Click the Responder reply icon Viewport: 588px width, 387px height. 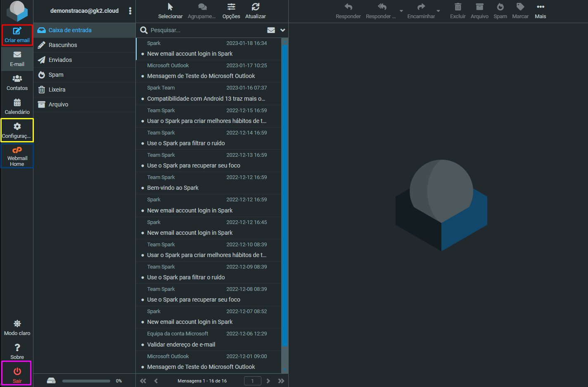[348, 7]
